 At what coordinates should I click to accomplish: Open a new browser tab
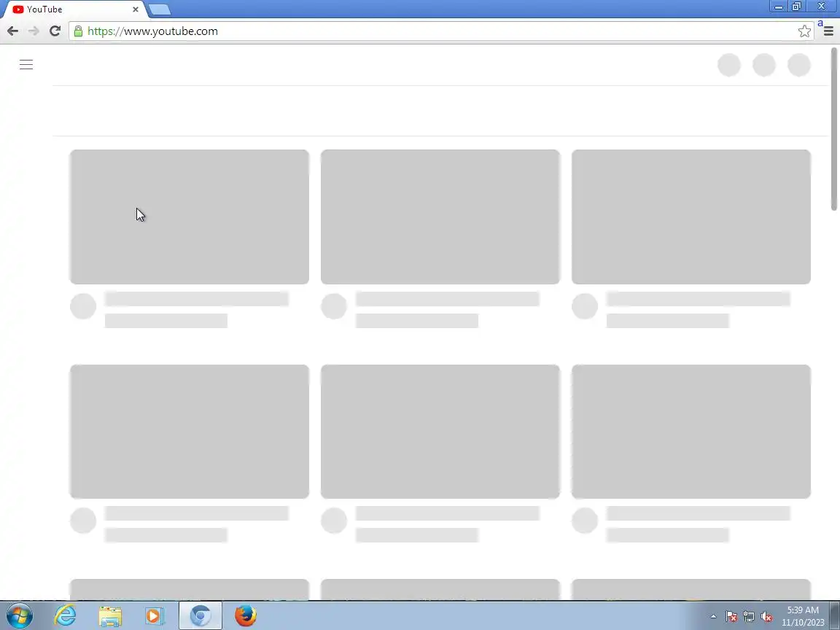point(159,9)
